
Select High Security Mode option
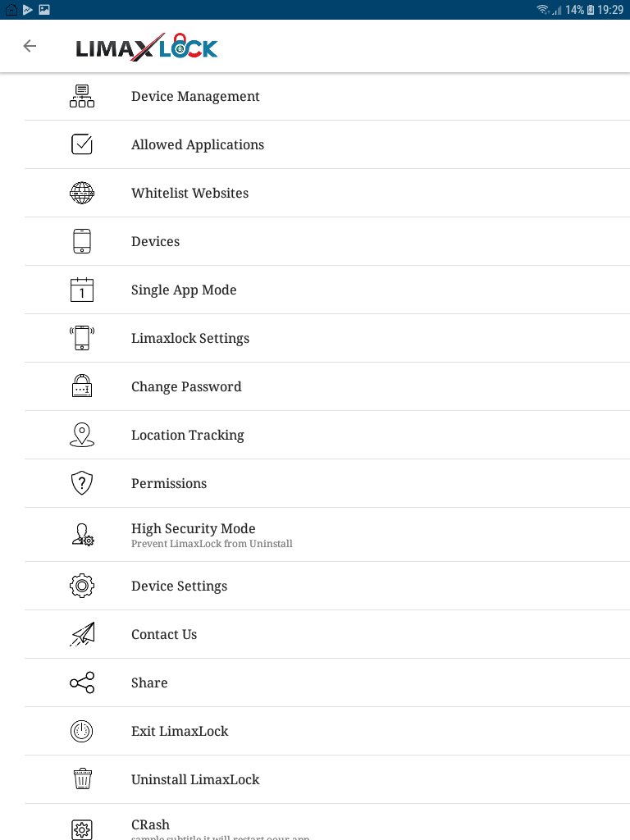pos(327,535)
